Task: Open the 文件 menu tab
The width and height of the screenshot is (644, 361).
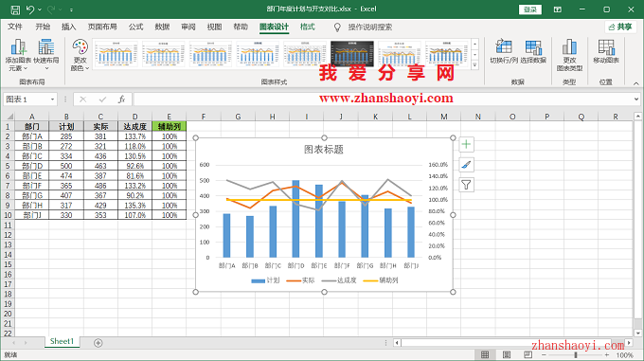Action: click(x=15, y=27)
